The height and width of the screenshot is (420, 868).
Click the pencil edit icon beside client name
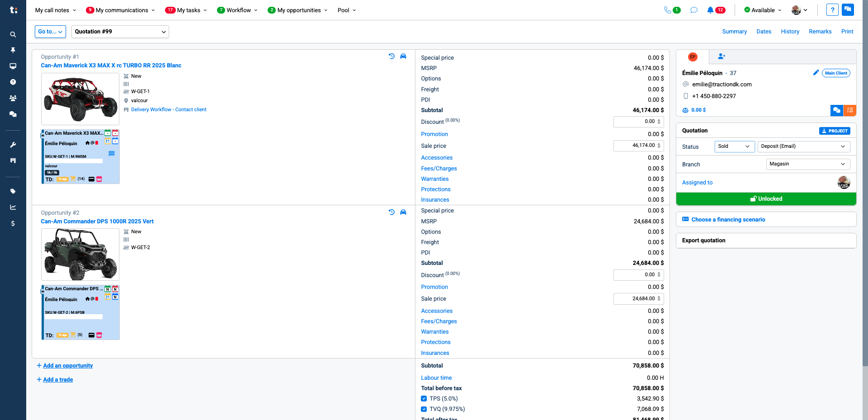816,73
